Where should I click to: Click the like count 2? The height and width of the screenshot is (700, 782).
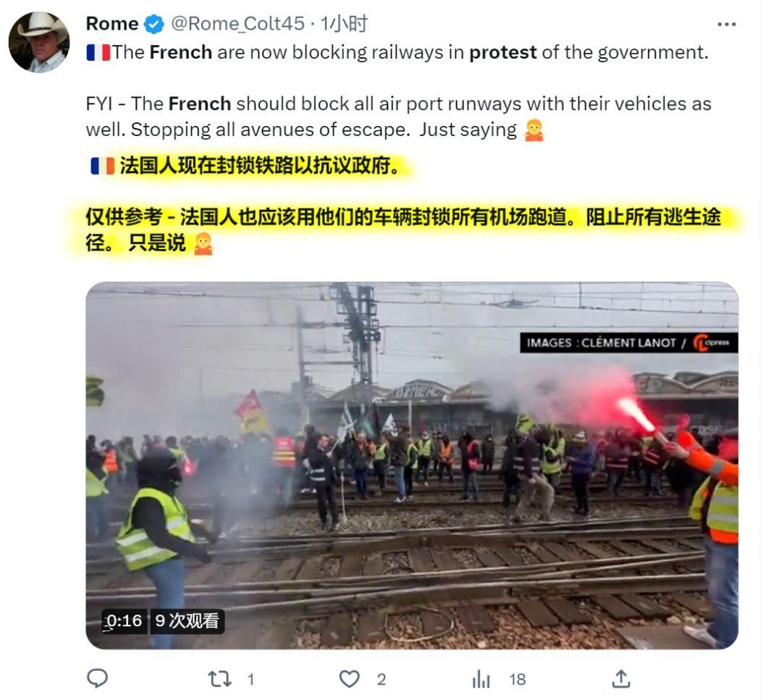pos(382,680)
